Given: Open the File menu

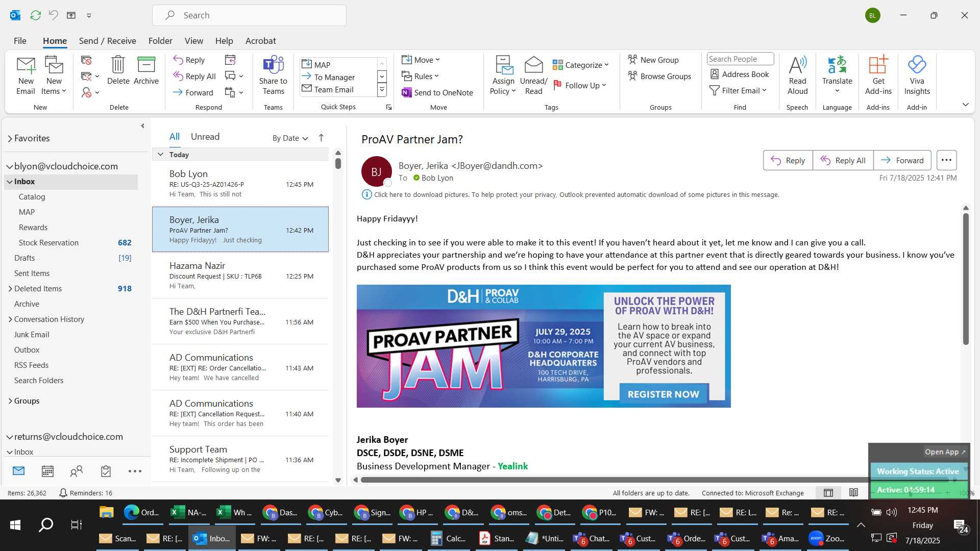Looking at the screenshot, I should (x=20, y=41).
